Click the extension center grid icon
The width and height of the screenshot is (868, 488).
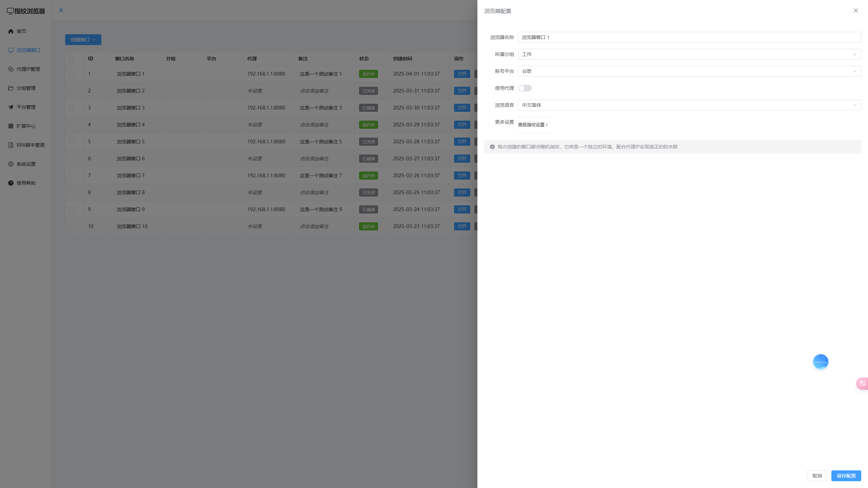11,126
